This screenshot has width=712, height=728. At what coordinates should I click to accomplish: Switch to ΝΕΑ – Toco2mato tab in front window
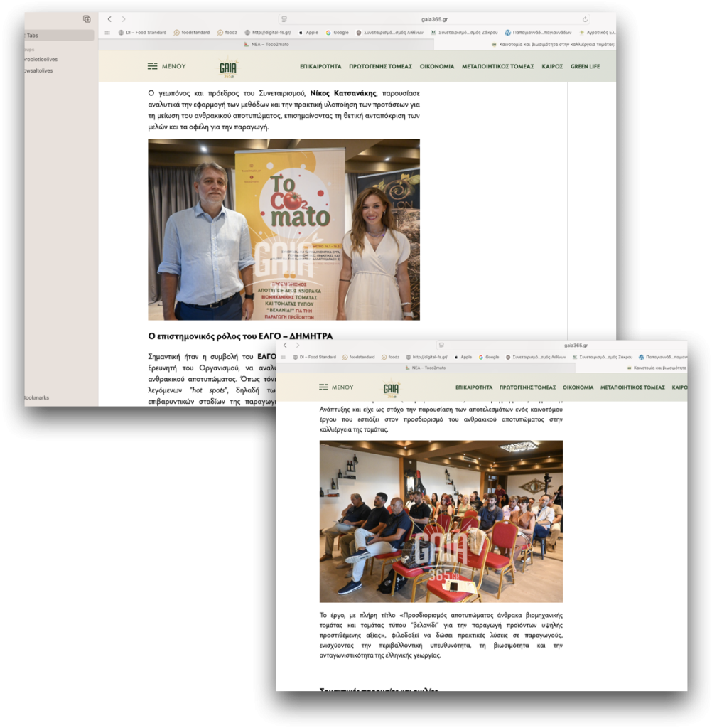click(x=428, y=368)
